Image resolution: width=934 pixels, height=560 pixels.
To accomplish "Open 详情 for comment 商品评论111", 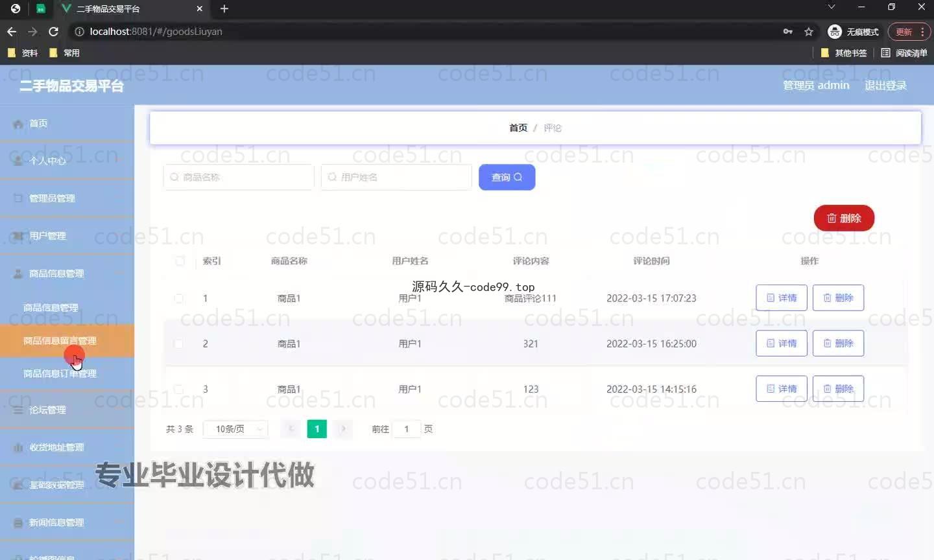I will (782, 297).
